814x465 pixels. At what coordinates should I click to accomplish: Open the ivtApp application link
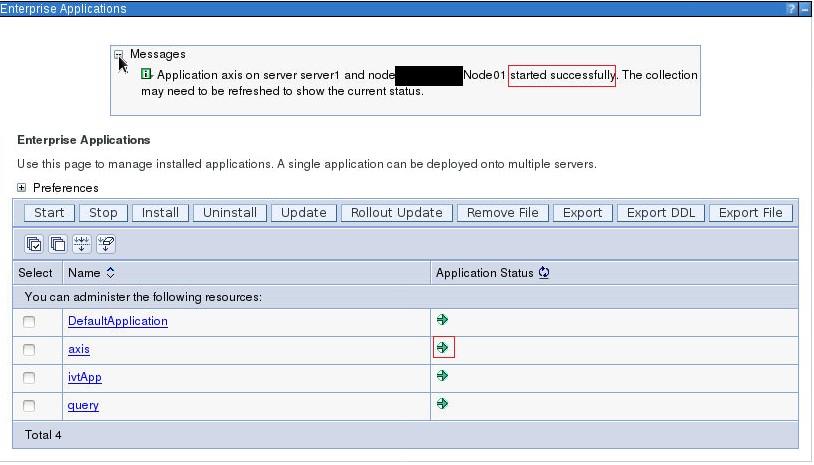(x=85, y=377)
